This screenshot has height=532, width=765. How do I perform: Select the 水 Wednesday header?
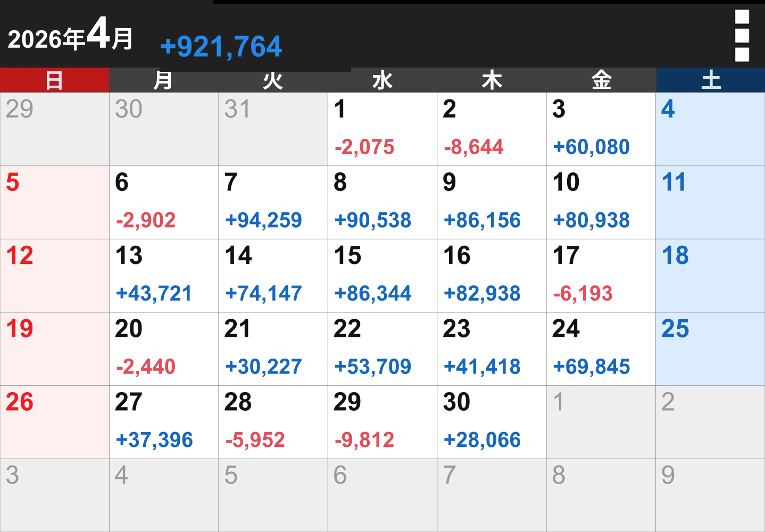coord(382,80)
